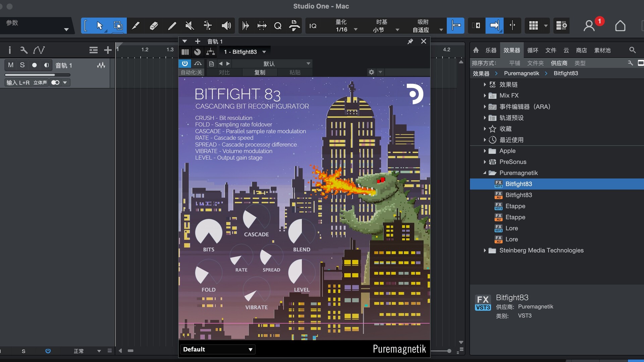Screen dimensions: 644x362
Task: Expand Steinberg Media Technologies folder
Action: (485, 250)
